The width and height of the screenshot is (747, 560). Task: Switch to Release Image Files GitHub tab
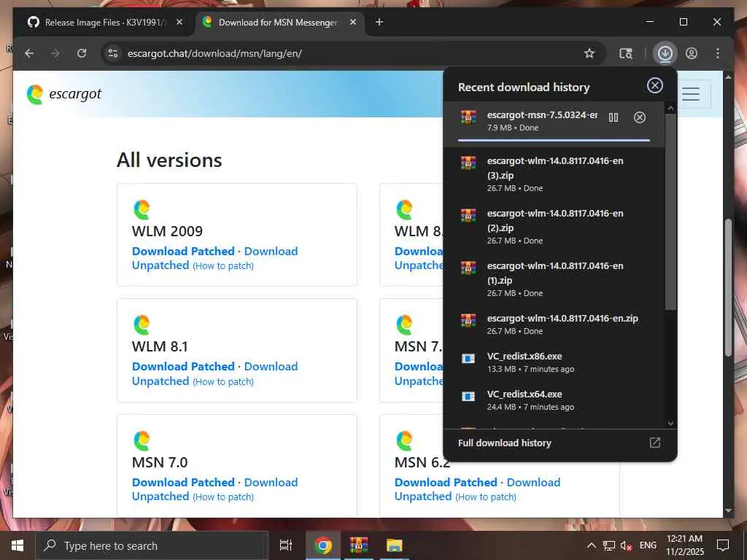(104, 23)
